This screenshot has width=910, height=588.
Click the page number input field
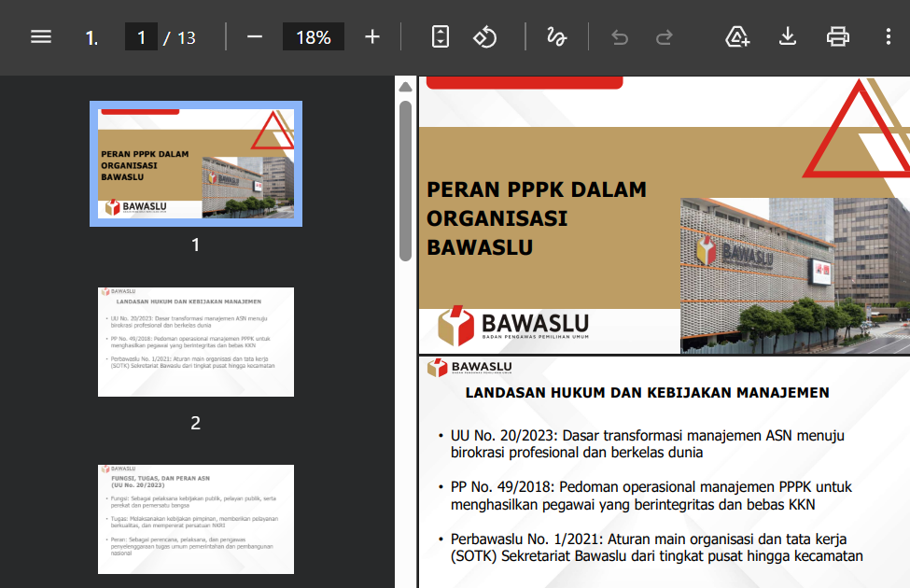pos(141,37)
